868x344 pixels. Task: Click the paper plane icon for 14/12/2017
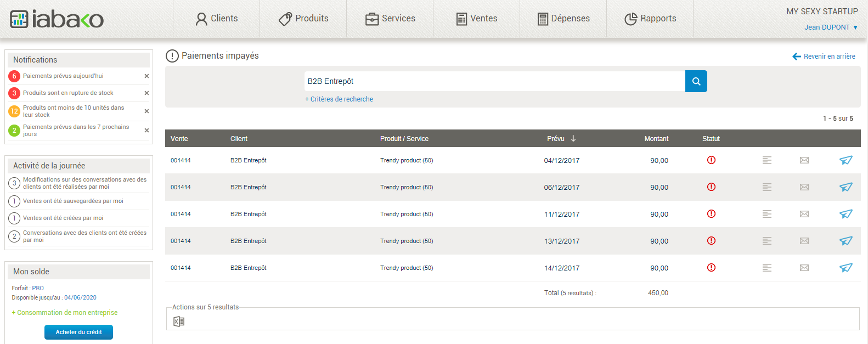(846, 268)
